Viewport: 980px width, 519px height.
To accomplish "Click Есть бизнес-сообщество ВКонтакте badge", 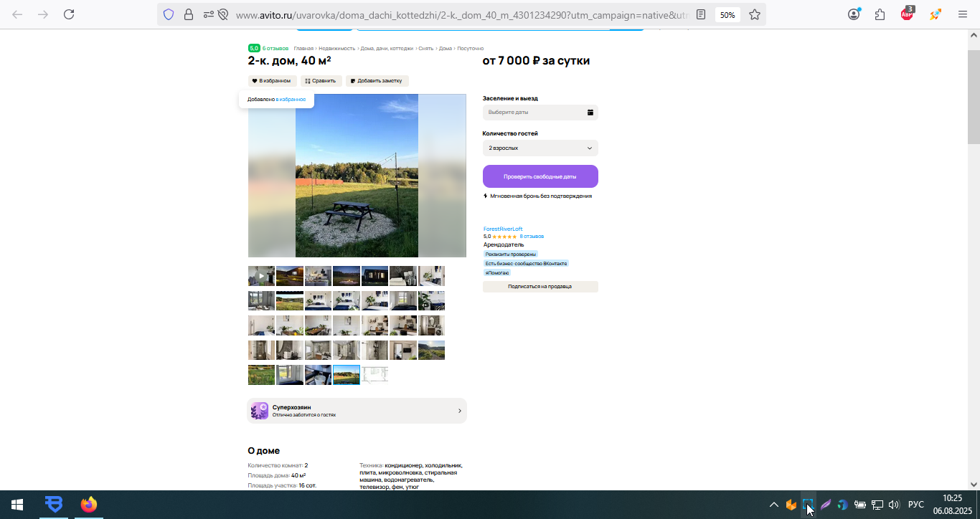I will 526,263.
